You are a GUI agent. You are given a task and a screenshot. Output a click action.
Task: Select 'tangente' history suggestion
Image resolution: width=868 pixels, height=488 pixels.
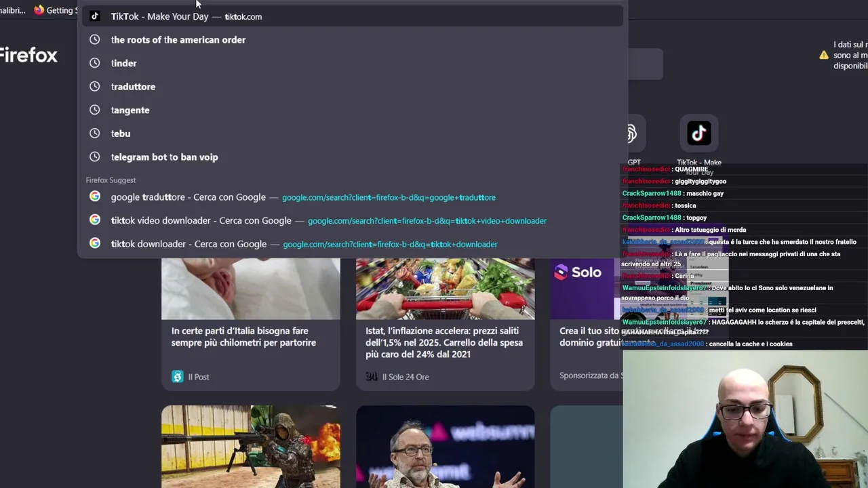pyautogui.click(x=352, y=110)
